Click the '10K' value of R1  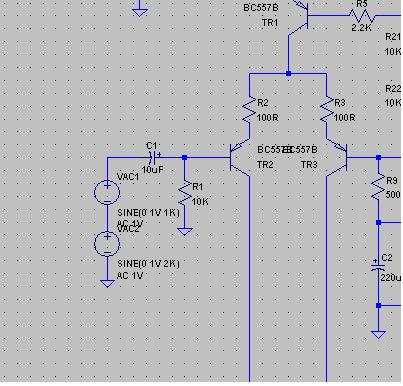(x=200, y=202)
